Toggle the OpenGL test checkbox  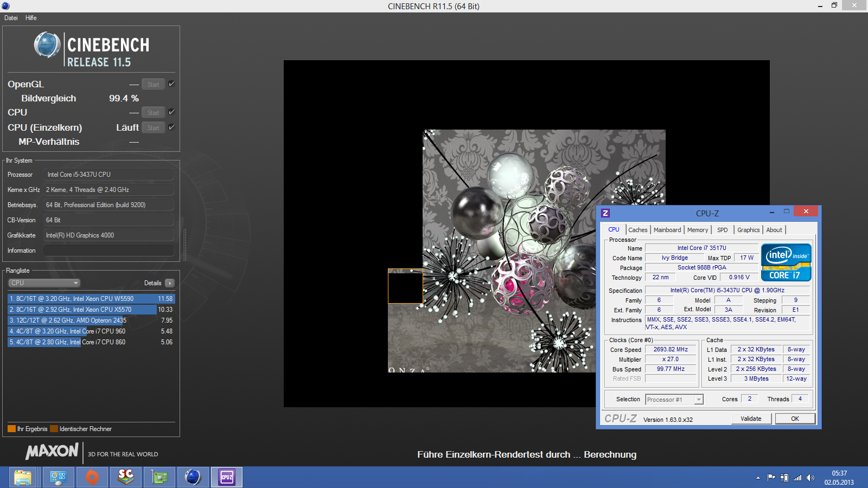point(171,84)
